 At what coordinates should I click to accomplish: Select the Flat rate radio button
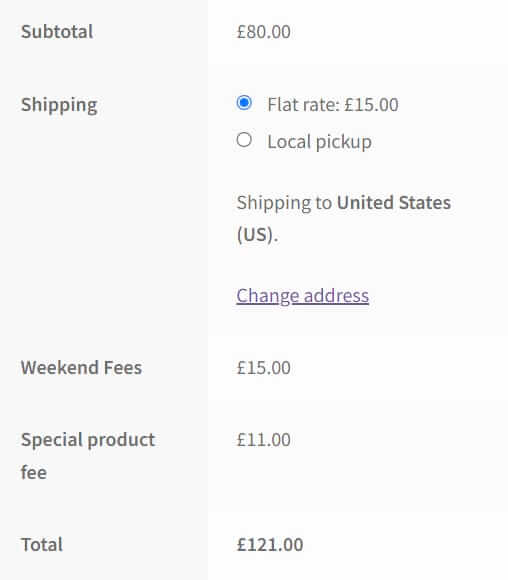click(244, 103)
